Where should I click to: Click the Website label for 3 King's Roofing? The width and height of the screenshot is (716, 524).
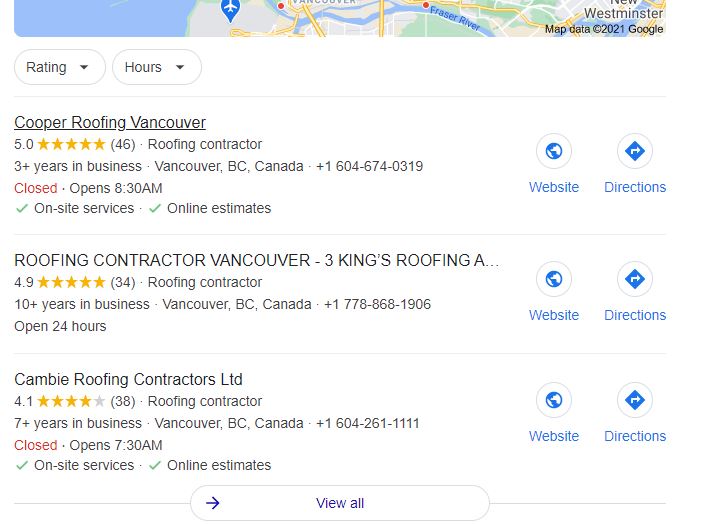click(553, 315)
